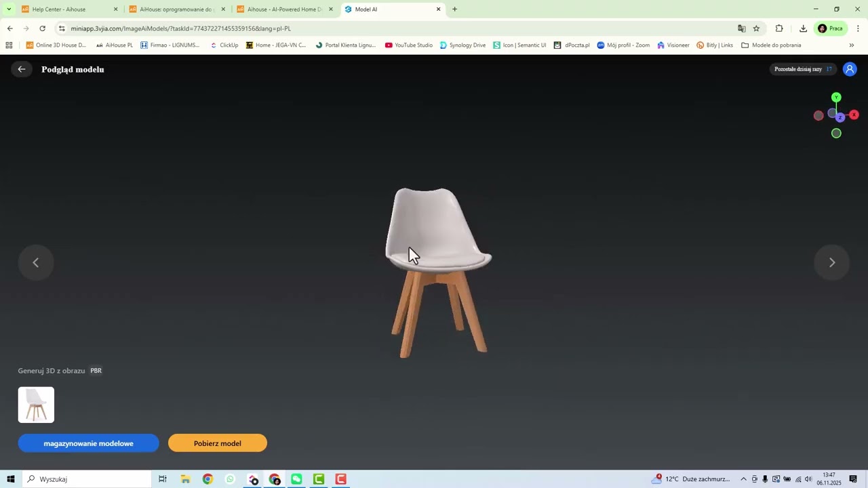Close the Help Center - Aihouse tab
The height and width of the screenshot is (488, 868).
tap(115, 9)
